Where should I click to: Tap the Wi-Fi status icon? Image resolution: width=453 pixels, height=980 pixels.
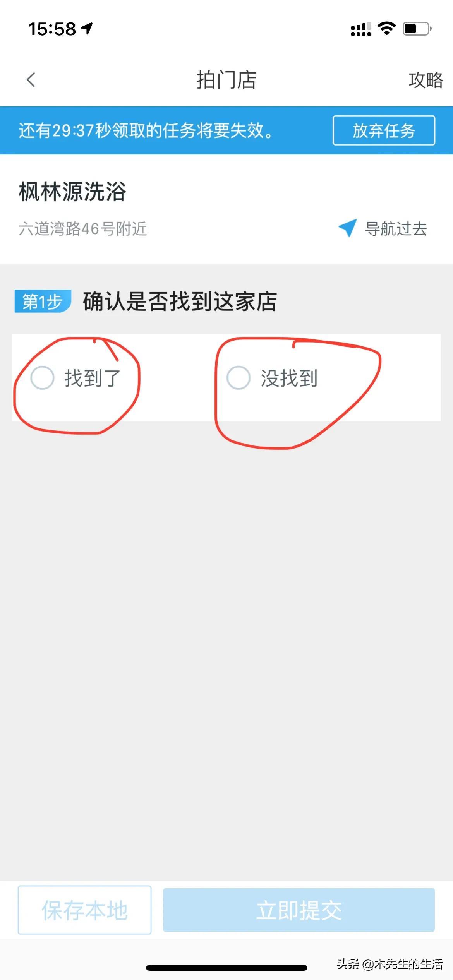click(386, 29)
